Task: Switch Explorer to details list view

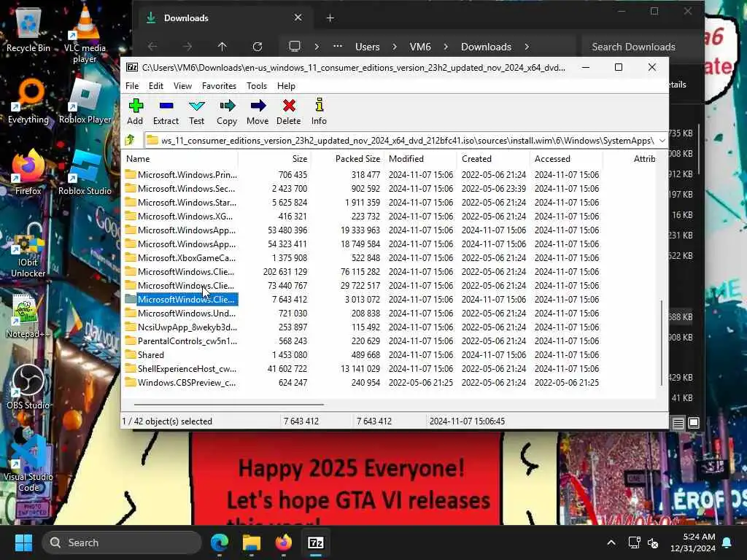Action: (678, 423)
